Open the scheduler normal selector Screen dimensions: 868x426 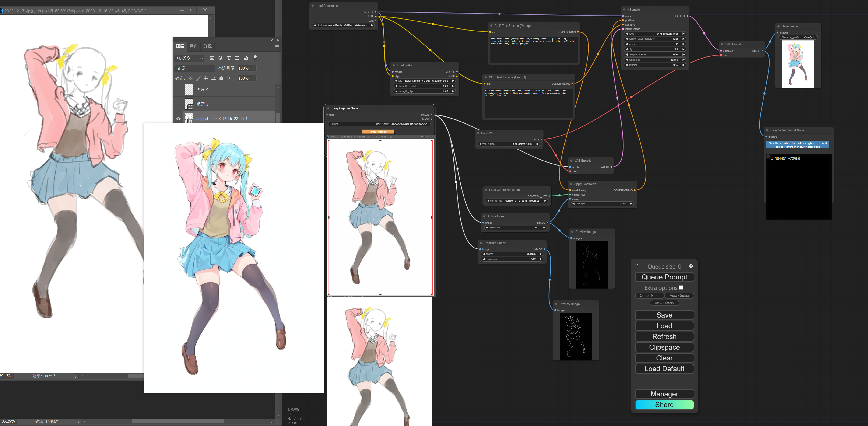(655, 60)
